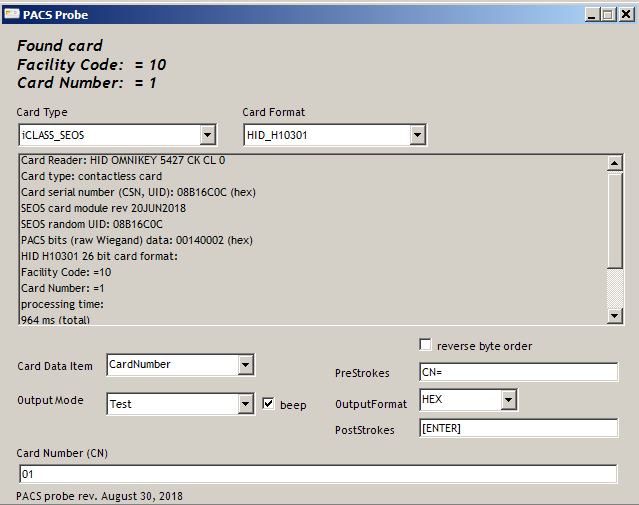
Task: Click the Card Reader HID OMNIKEY log line
Action: [x=123, y=160]
